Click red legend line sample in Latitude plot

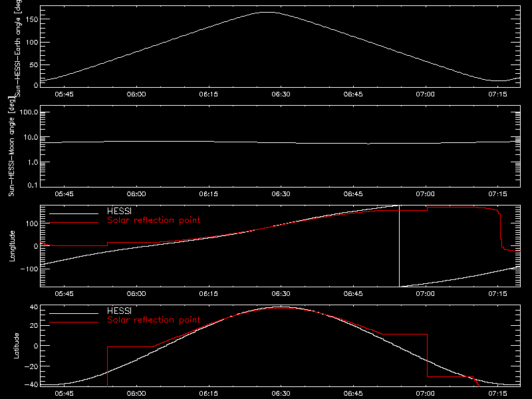pos(74,323)
